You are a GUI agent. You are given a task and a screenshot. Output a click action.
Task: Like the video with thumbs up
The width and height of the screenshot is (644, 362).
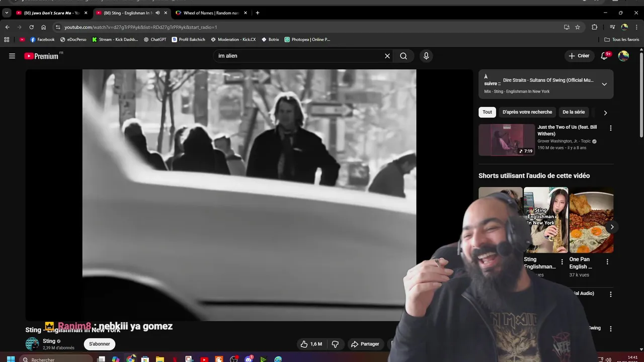coord(311,344)
